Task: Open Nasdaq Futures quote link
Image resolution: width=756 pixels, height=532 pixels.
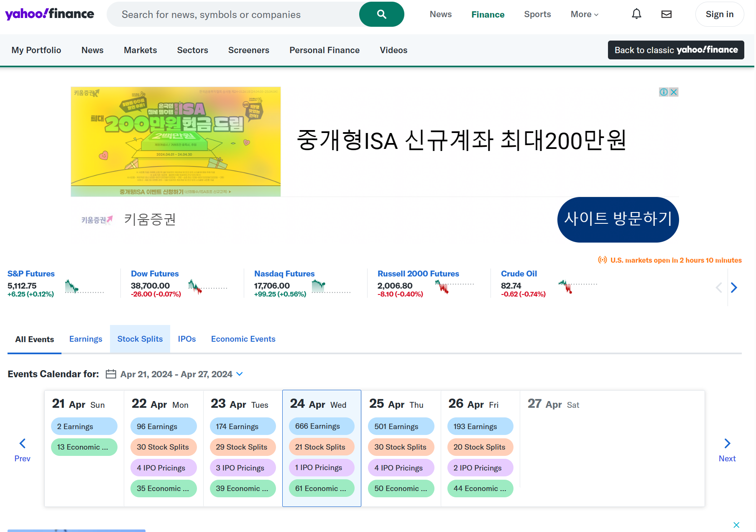Action: click(284, 274)
